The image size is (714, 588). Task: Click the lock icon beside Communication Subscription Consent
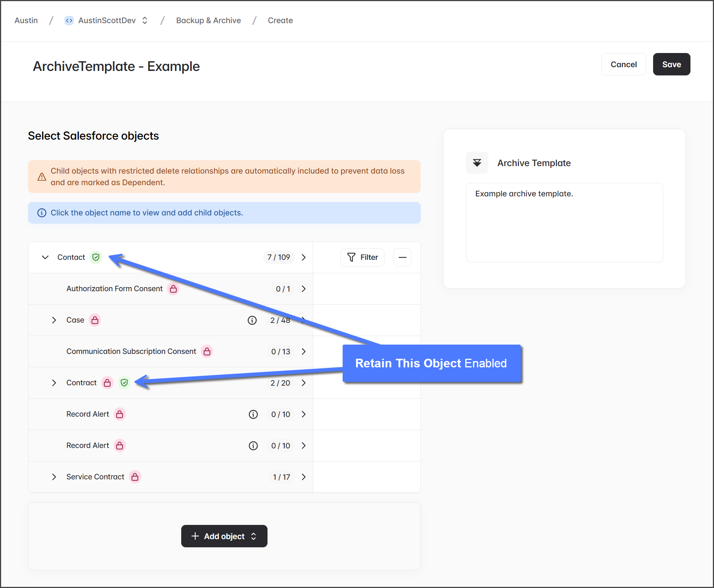coord(207,351)
